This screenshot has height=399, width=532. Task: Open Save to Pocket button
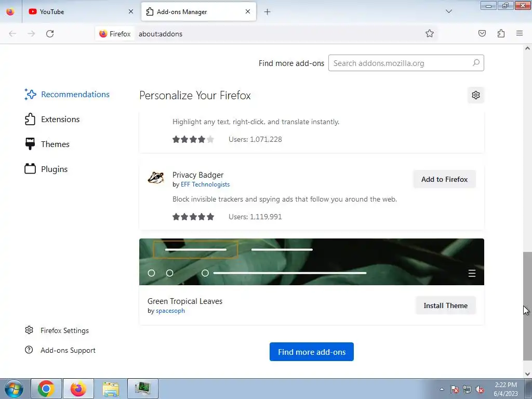click(x=482, y=33)
